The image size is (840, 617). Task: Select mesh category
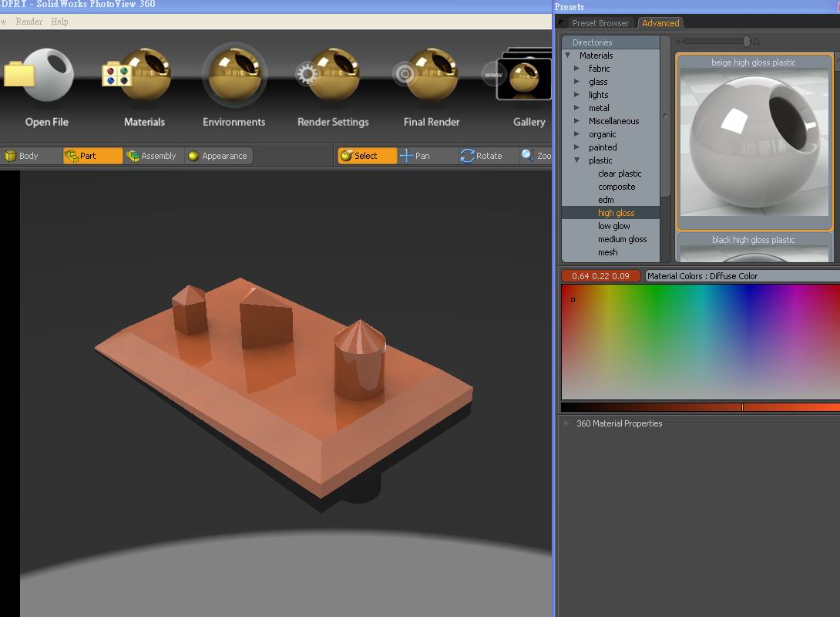(608, 252)
